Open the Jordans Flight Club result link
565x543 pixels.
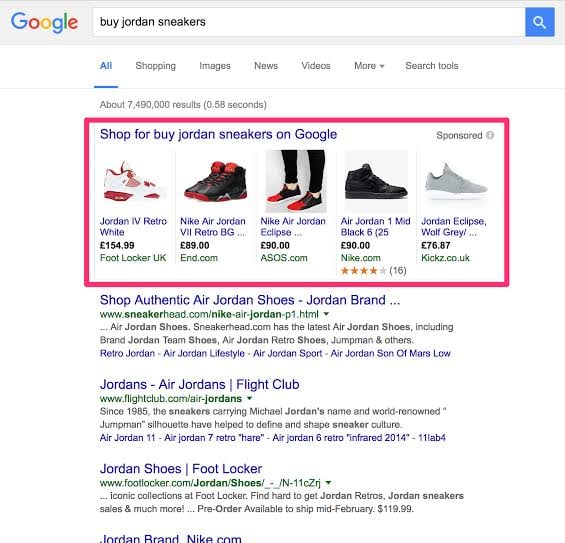[200, 384]
